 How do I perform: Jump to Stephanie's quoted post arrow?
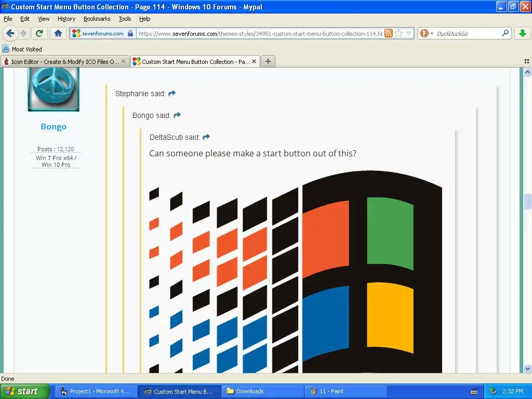coord(172,93)
